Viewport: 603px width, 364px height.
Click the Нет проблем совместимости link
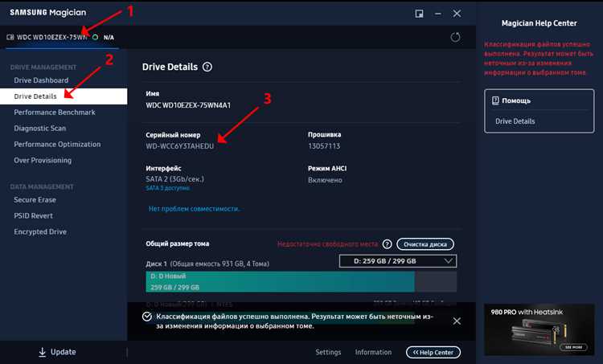[194, 209]
